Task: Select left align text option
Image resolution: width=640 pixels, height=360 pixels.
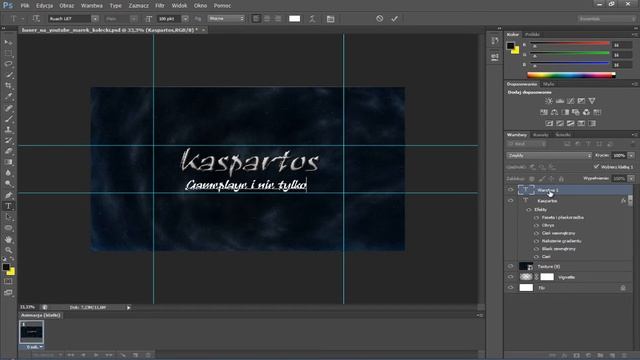Action: point(256,19)
